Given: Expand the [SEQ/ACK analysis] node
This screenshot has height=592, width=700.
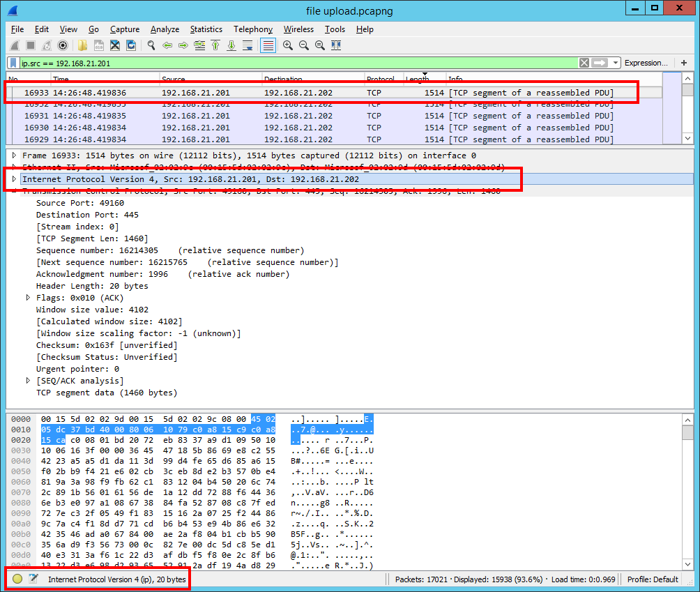Looking at the screenshot, I should click(x=28, y=381).
